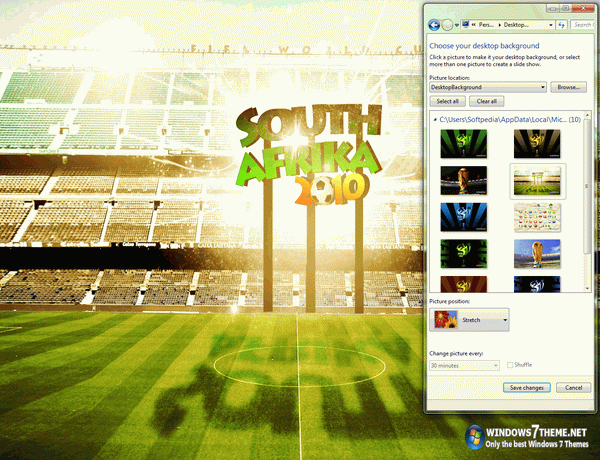Choose the grey-gold striped logo wallpaper thumbnail
The image size is (600, 460).
click(x=537, y=144)
